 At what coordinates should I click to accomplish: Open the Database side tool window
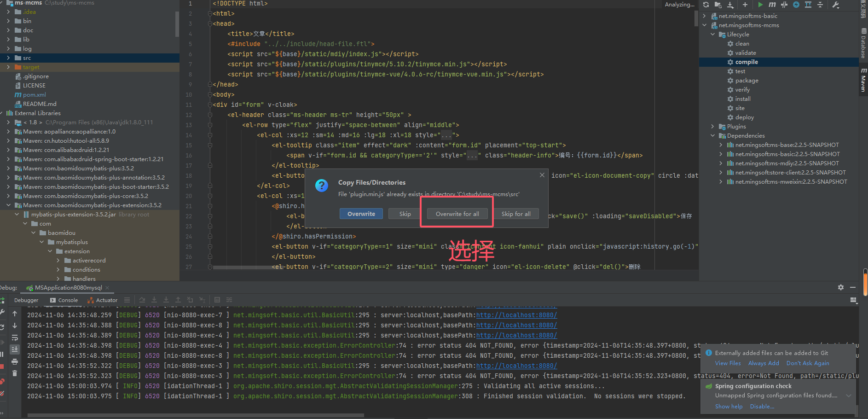point(863,43)
